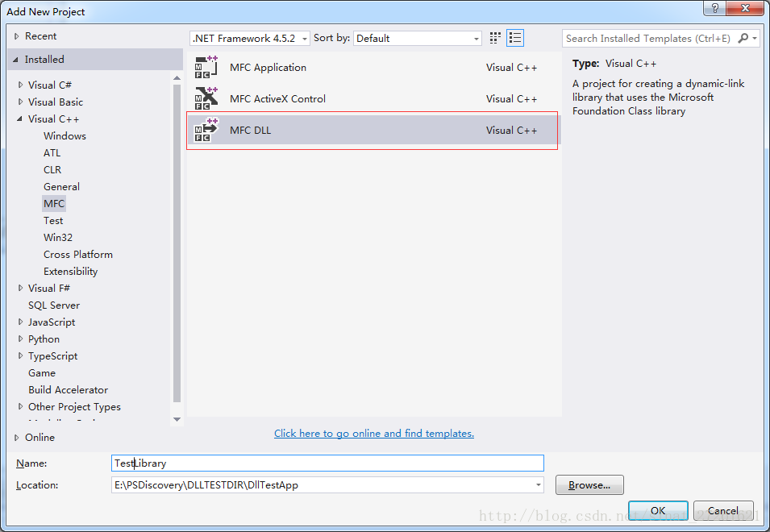This screenshot has width=770, height=532.
Task: Select the MFC DLL template icon
Action: (x=206, y=130)
